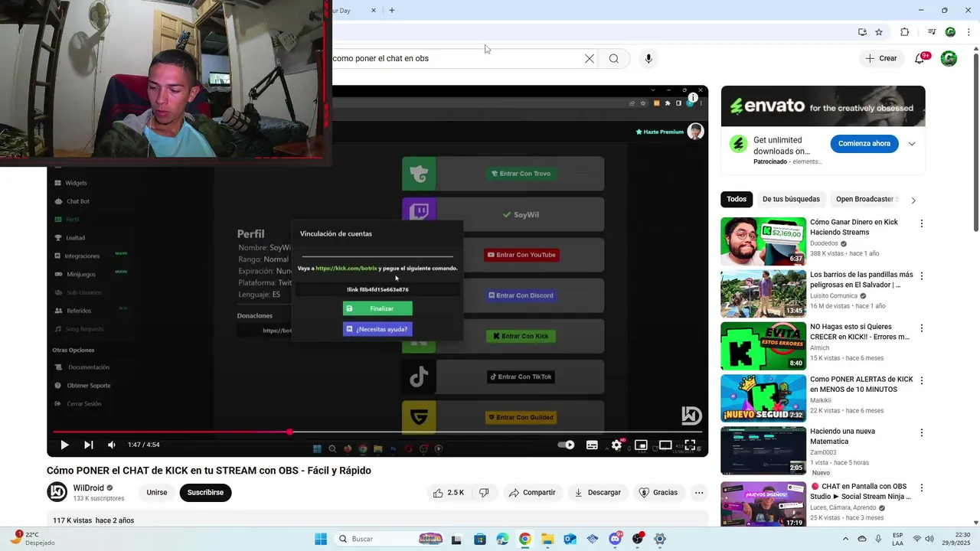Open the YouTube account avatar menu
The image size is (980, 551).
[949, 58]
